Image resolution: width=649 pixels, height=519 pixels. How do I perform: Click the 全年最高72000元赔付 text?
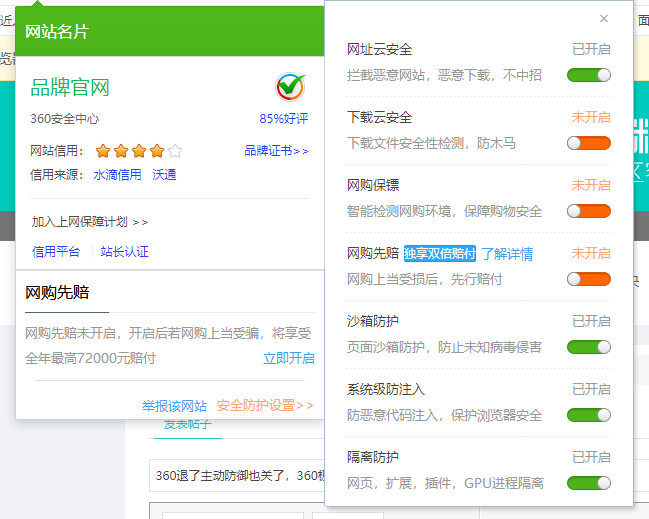click(x=90, y=358)
